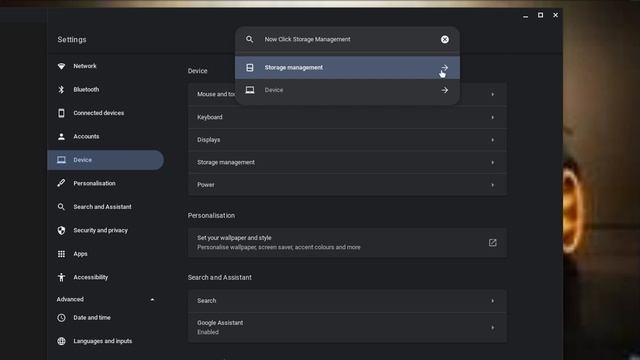The image size is (640, 360).
Task: Click the chevron on the Power row
Action: coord(493,185)
